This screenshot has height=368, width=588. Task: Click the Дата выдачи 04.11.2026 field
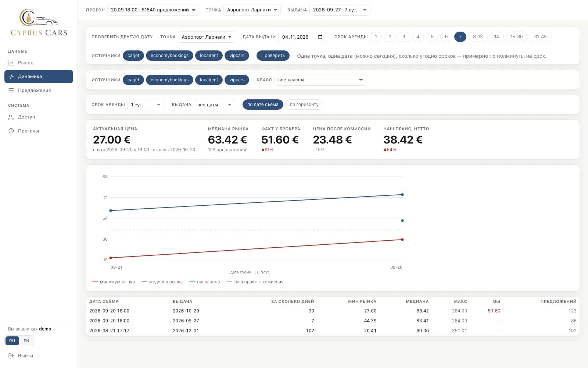(x=302, y=37)
